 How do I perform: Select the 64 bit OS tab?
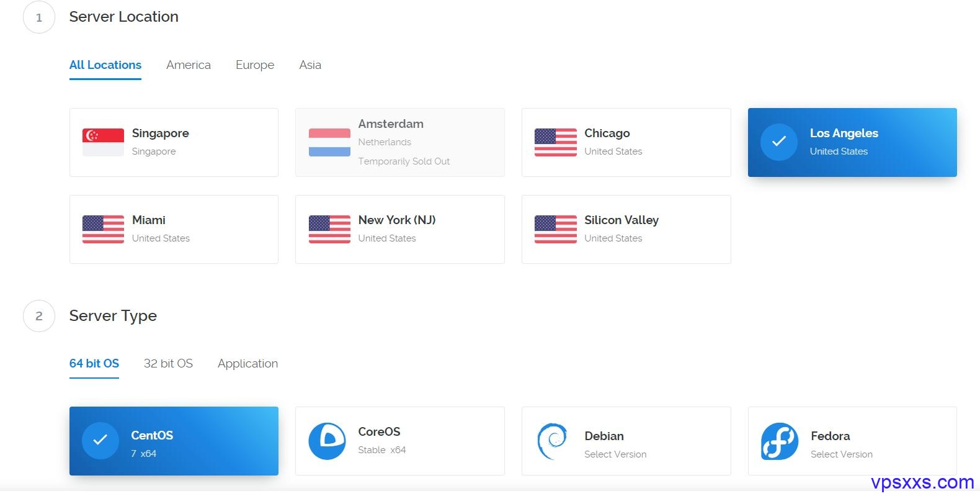point(94,364)
